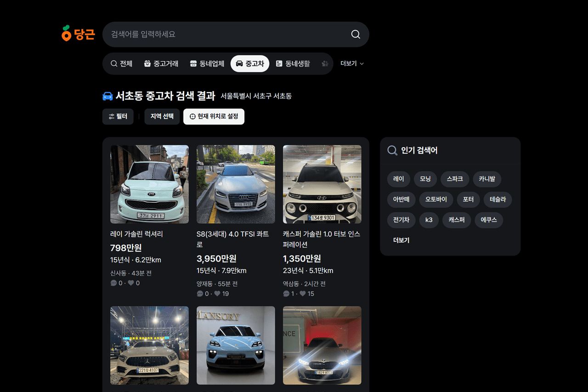This screenshot has height=392, width=588.
Task: Expand 더보기 under popular keywords
Action: [x=401, y=240]
